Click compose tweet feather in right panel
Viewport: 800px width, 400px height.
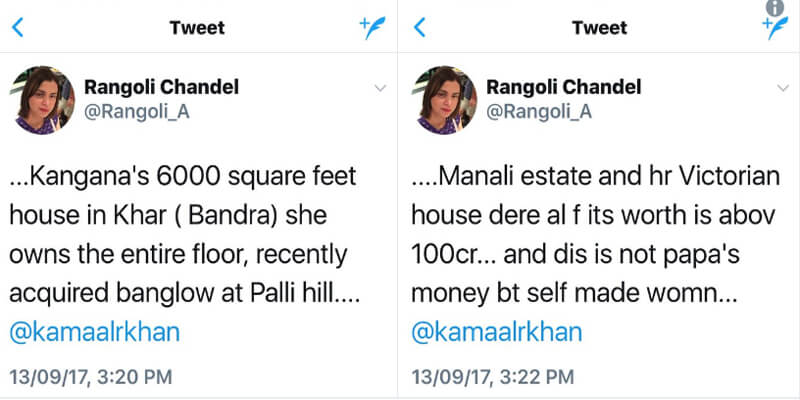pos(775,28)
